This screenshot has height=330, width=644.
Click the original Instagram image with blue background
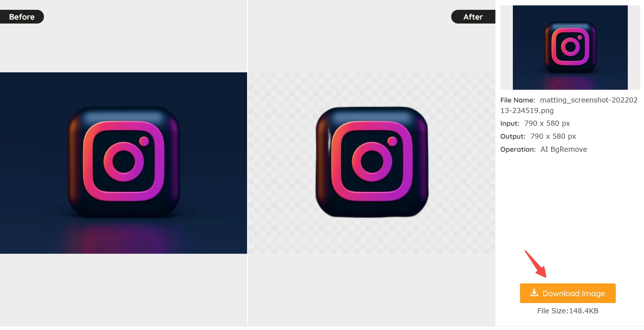point(124,163)
